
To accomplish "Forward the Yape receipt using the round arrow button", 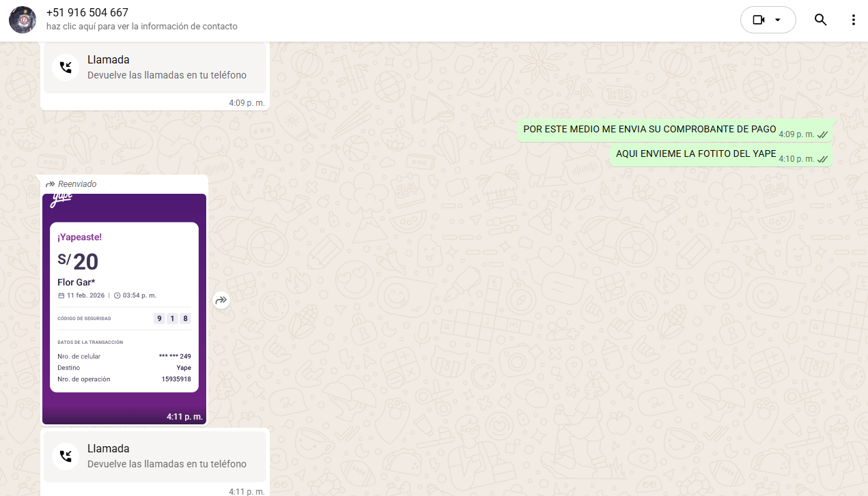I will click(x=221, y=300).
